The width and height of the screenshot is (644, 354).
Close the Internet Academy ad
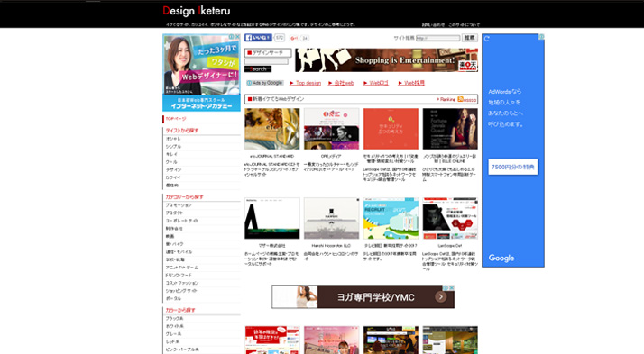coord(237,37)
